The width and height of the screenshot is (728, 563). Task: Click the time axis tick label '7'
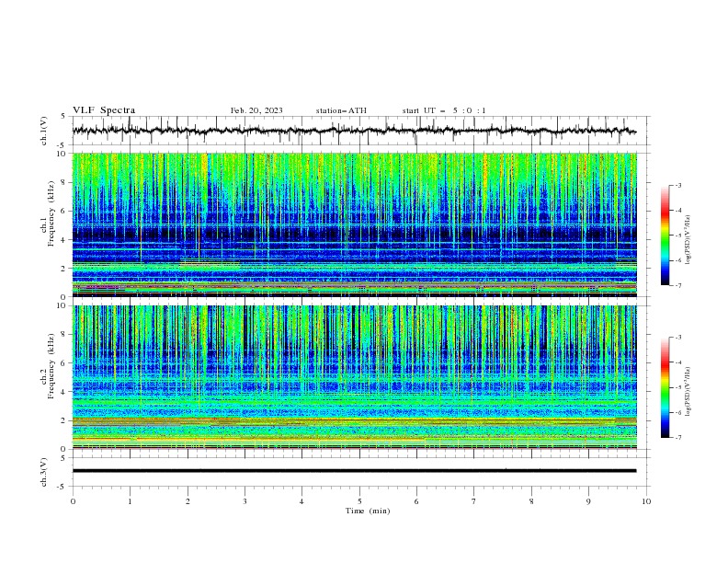474,501
